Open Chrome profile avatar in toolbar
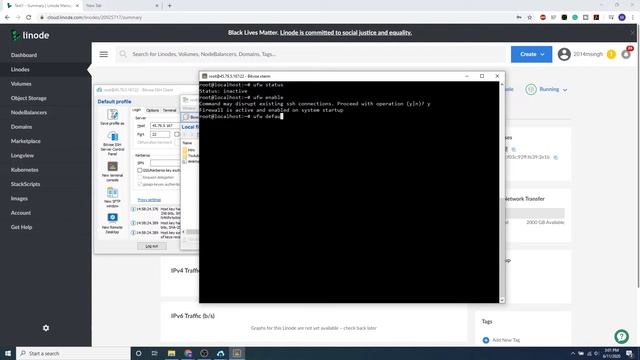The width and height of the screenshot is (640, 360). point(622,17)
